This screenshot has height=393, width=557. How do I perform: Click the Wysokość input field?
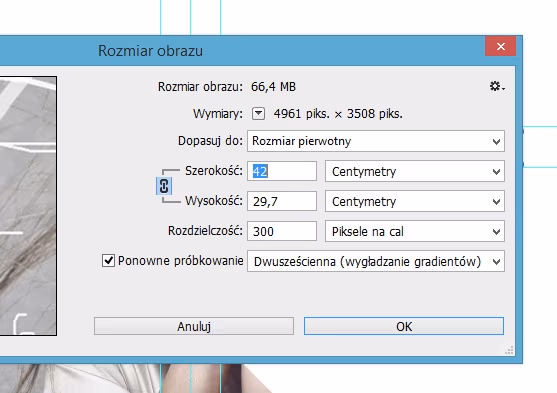coord(282,201)
